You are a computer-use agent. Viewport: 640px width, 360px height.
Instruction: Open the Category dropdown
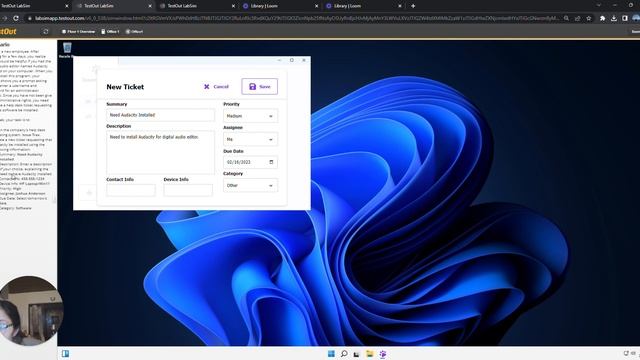250,185
